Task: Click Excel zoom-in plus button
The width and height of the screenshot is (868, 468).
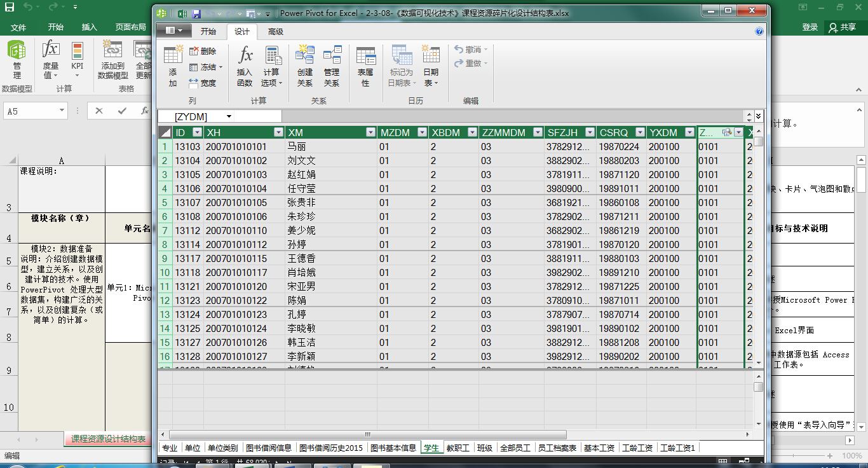Action: [x=830, y=456]
